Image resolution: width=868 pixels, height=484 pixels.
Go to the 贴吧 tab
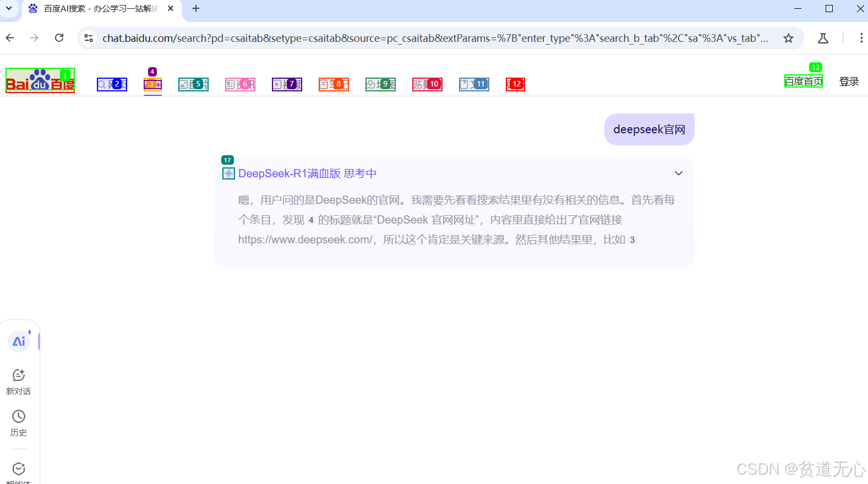[x=427, y=84]
